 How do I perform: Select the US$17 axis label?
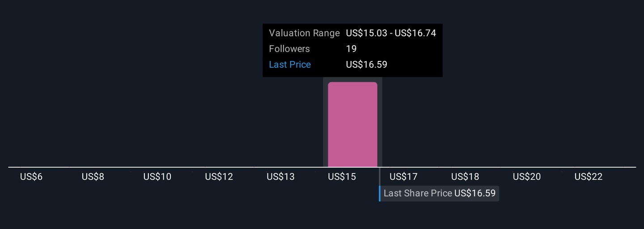tap(403, 177)
